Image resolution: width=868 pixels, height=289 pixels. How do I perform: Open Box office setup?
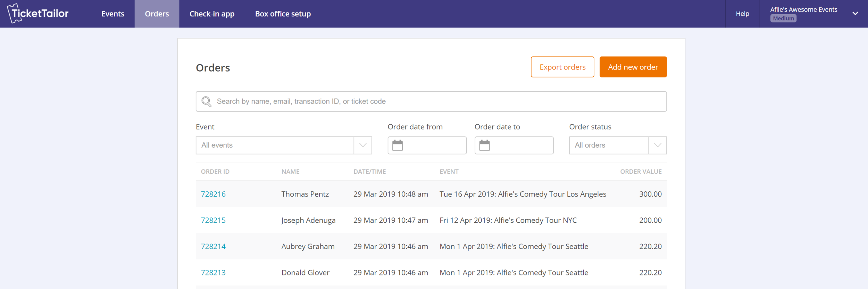[x=283, y=14]
